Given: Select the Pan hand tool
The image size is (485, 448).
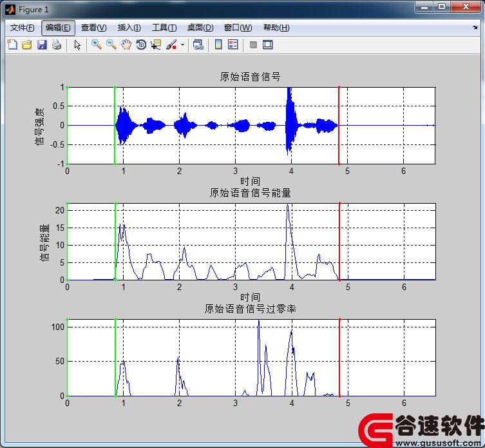Looking at the screenshot, I should pos(126,45).
